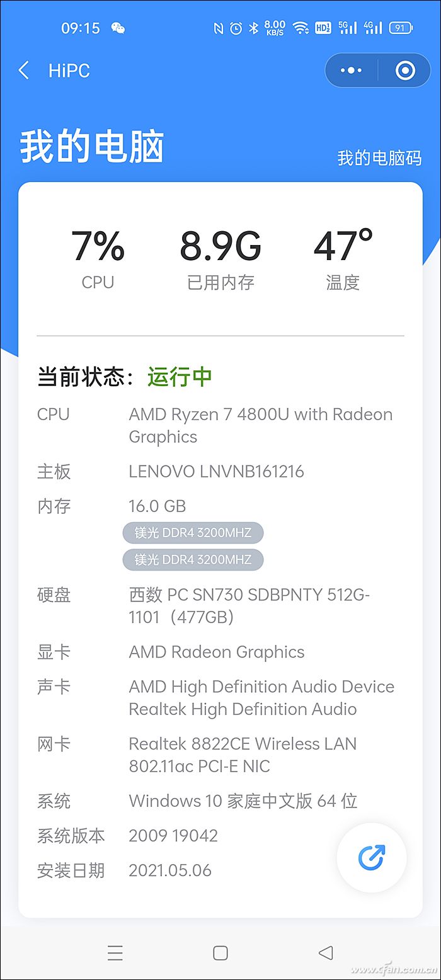Open WeChat from the status bar icon
Viewport: 441px width, 980px height.
117,28
